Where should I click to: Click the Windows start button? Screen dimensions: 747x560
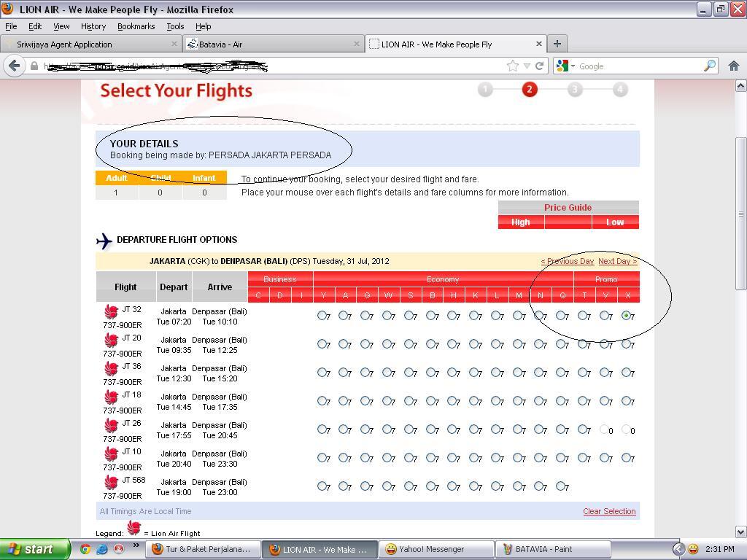(34, 549)
